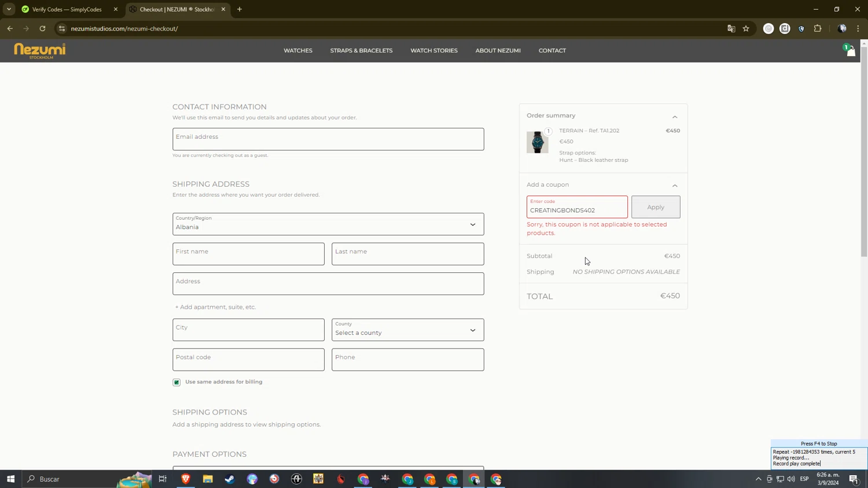Add apartment, suite, etc. link

pos(215,307)
